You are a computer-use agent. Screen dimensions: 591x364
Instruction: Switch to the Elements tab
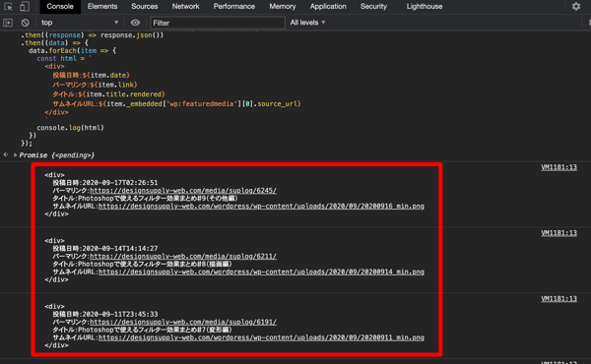coord(102,7)
